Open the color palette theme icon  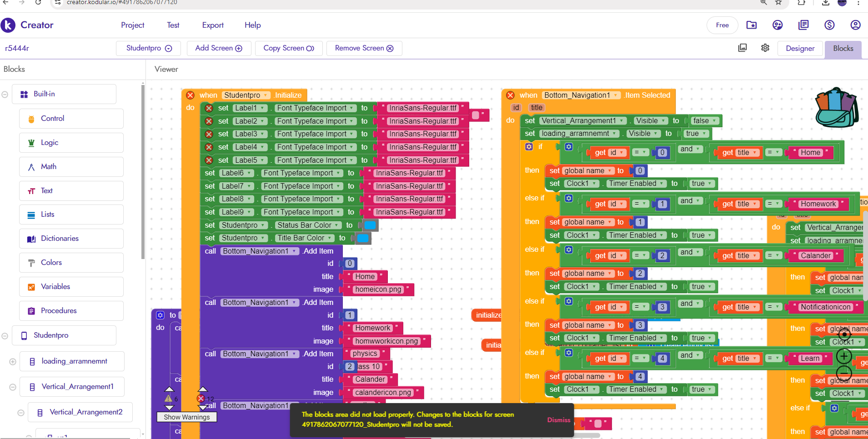pyautogui.click(x=778, y=25)
